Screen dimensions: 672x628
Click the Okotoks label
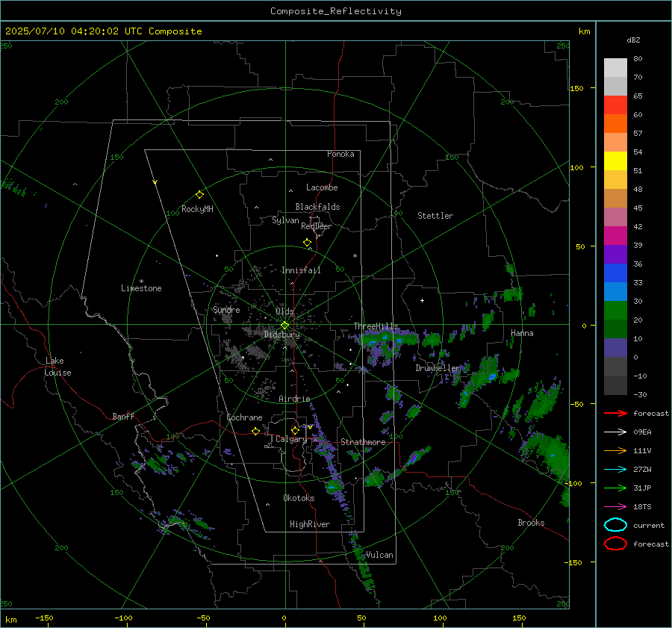tap(299, 498)
